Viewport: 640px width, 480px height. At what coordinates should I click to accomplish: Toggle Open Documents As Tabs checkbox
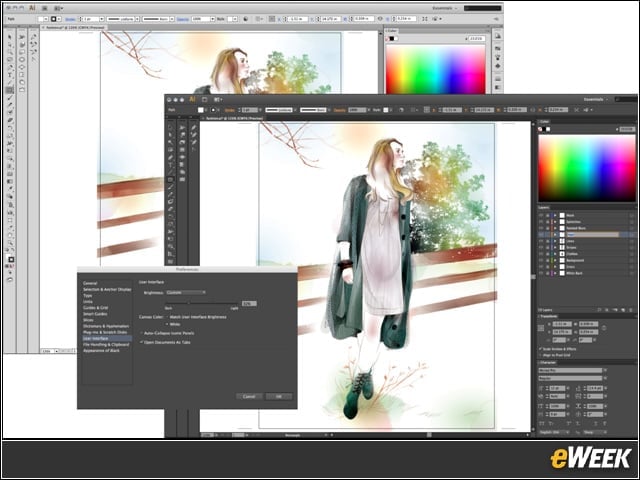click(142, 342)
